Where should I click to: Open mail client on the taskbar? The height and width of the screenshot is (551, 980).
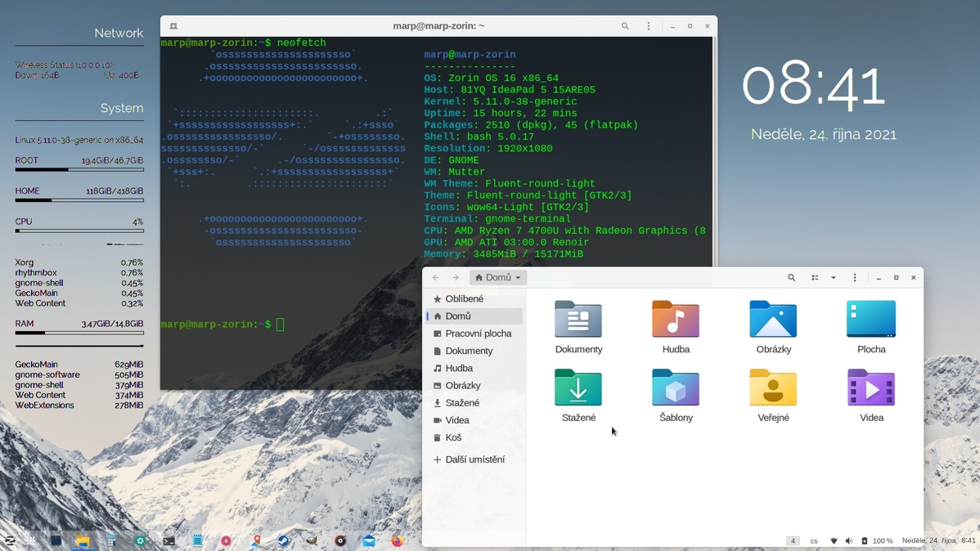[x=369, y=541]
